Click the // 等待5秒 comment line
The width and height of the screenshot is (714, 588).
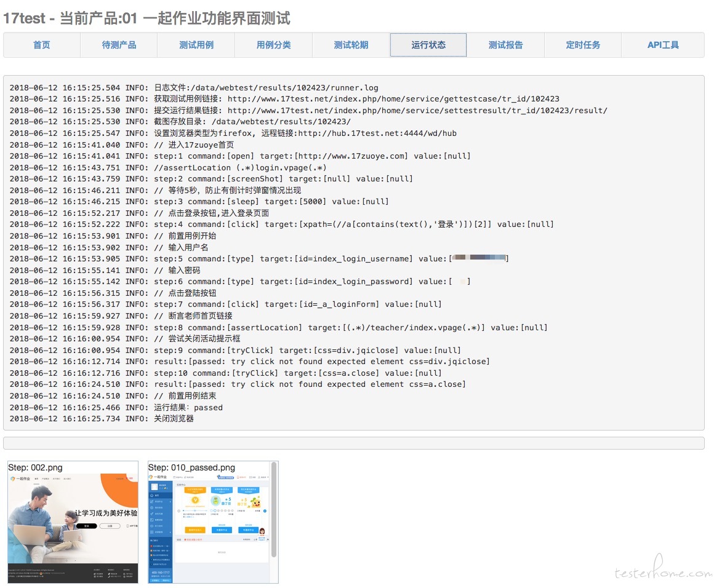click(x=155, y=190)
